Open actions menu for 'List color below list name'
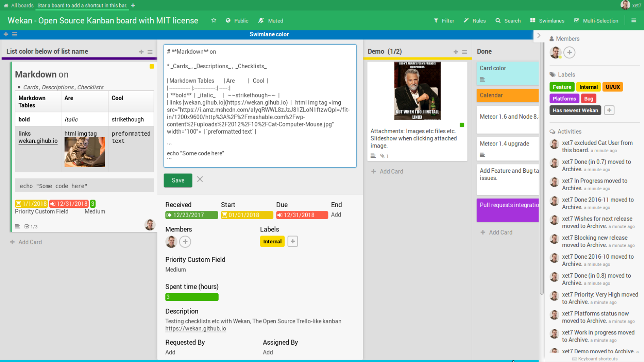 [x=150, y=52]
